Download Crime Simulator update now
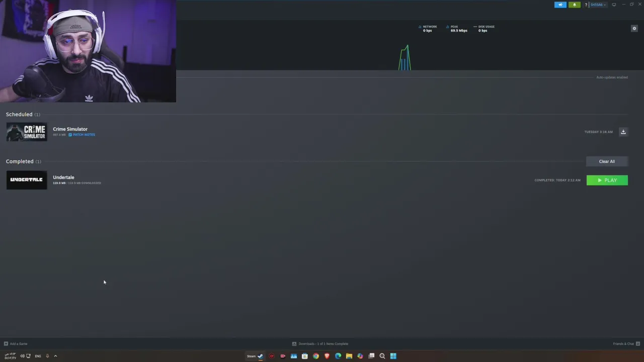The image size is (644, 362). [x=623, y=132]
